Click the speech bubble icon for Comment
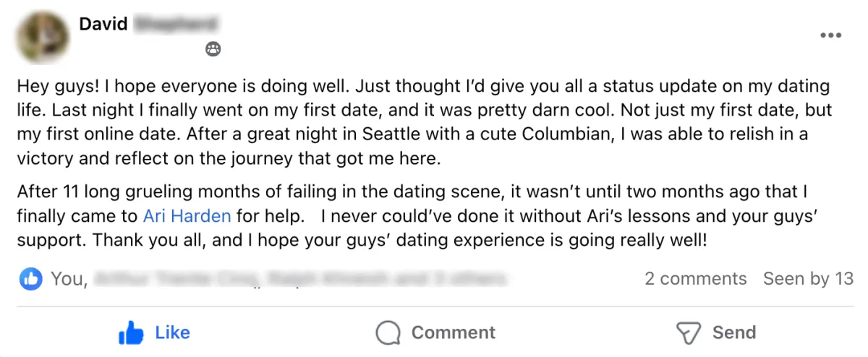 click(x=388, y=333)
